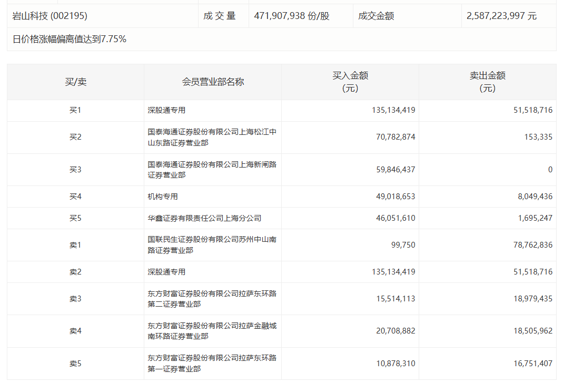Select sell amount 16,751,407
Viewport: 563px width, 392px height.
pos(533,364)
